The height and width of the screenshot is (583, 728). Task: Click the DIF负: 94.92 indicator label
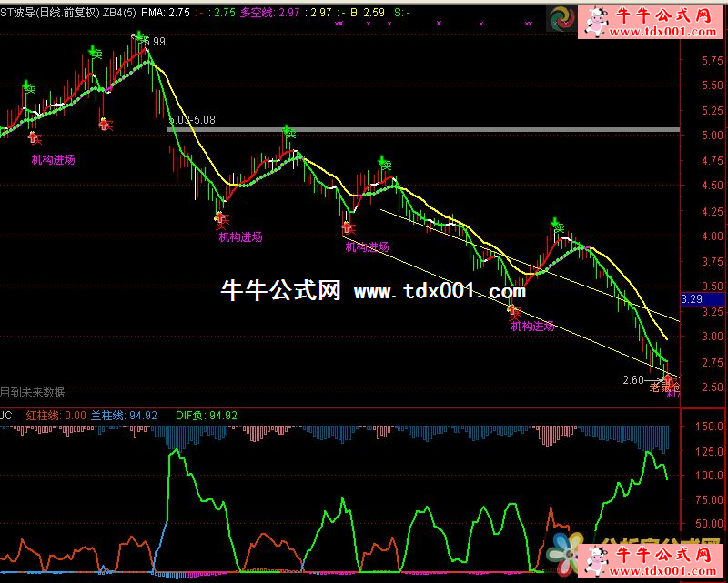coord(206,416)
